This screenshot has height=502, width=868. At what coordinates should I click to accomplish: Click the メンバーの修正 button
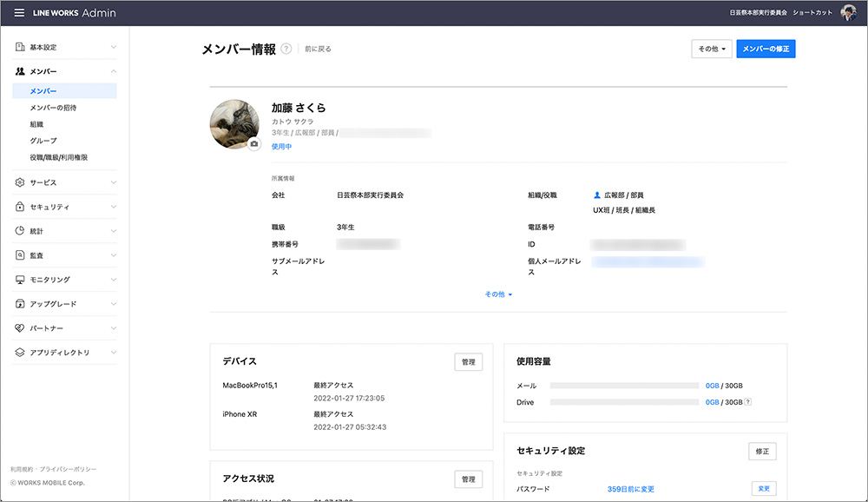point(766,49)
